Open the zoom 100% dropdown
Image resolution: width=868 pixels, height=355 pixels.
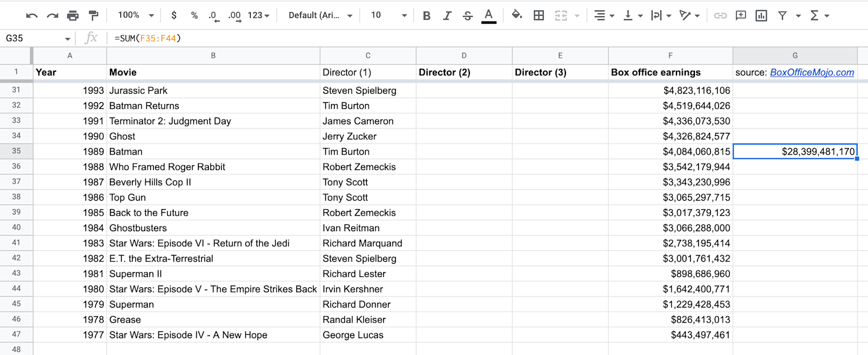pyautogui.click(x=135, y=16)
